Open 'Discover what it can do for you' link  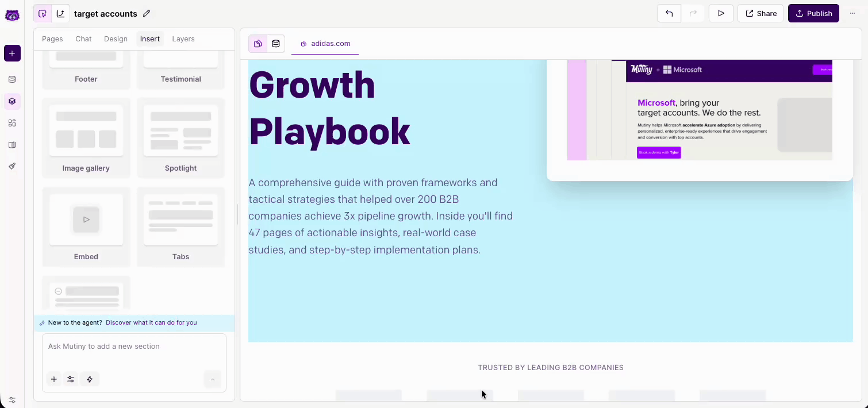(151, 323)
